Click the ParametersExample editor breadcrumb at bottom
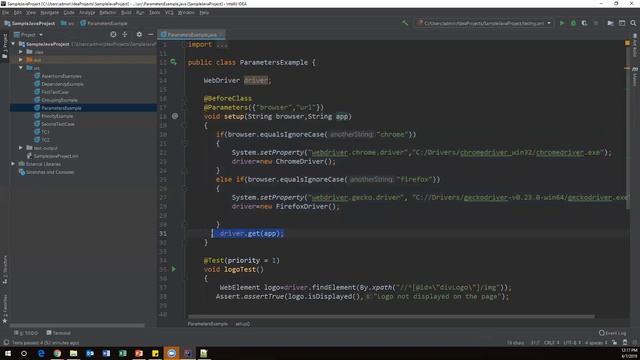The width and height of the screenshot is (640, 360). coord(207,324)
